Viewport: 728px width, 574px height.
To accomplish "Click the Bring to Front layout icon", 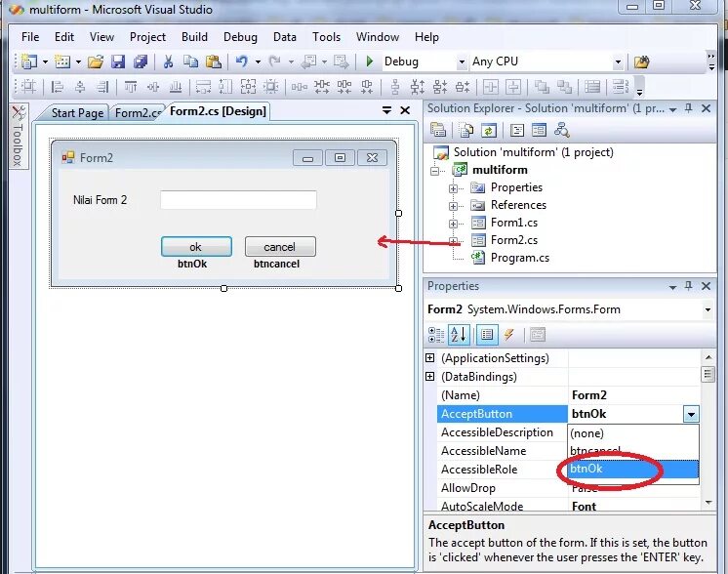I will (x=542, y=86).
